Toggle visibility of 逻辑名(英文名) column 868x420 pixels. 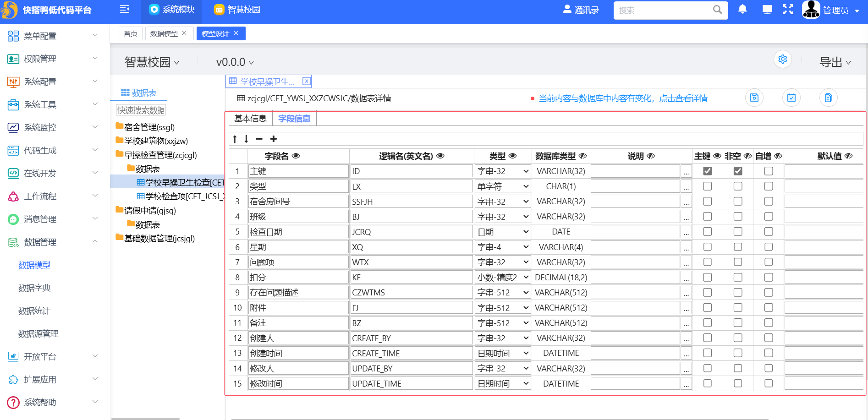point(440,156)
